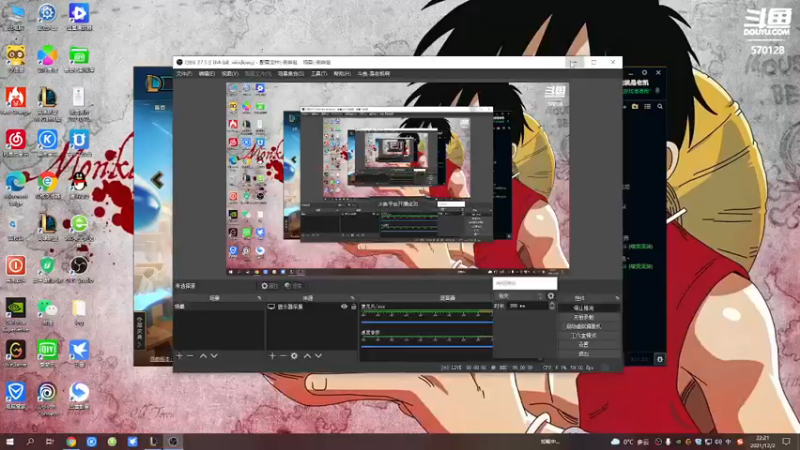Screen dimensions: 800x450
Task: Click the taskbar clock and date
Action: point(762,442)
